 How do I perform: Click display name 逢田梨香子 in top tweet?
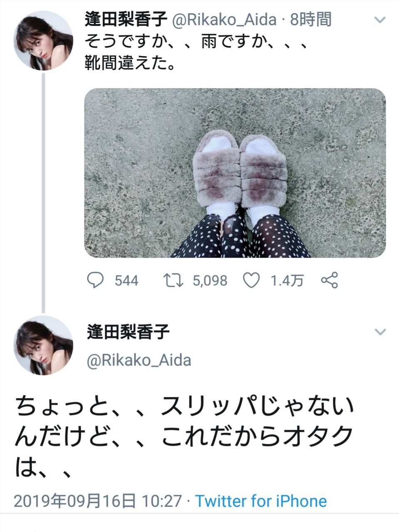(126, 20)
